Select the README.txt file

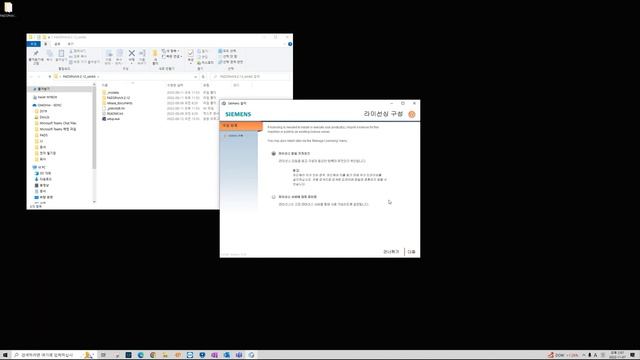pyautogui.click(x=114, y=114)
